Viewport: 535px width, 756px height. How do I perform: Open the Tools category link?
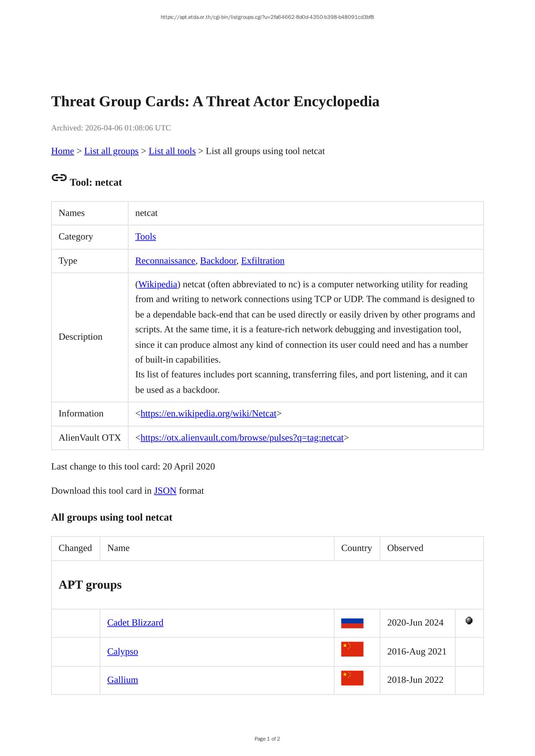point(146,237)
